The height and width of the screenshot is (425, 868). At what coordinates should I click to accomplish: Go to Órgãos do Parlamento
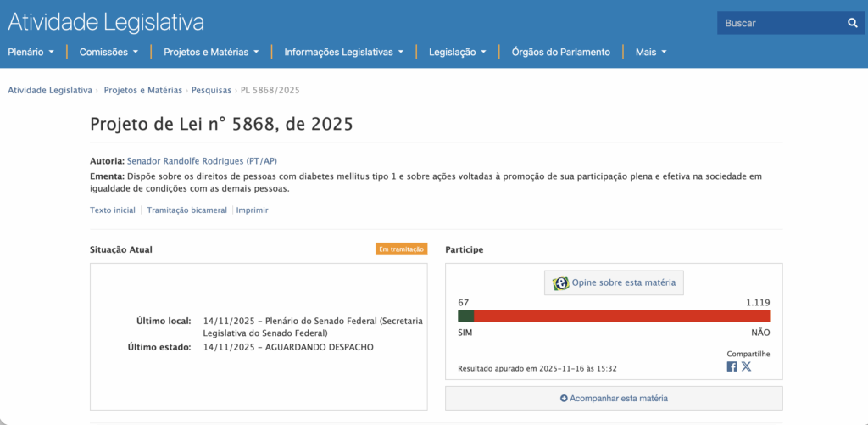[x=560, y=52]
